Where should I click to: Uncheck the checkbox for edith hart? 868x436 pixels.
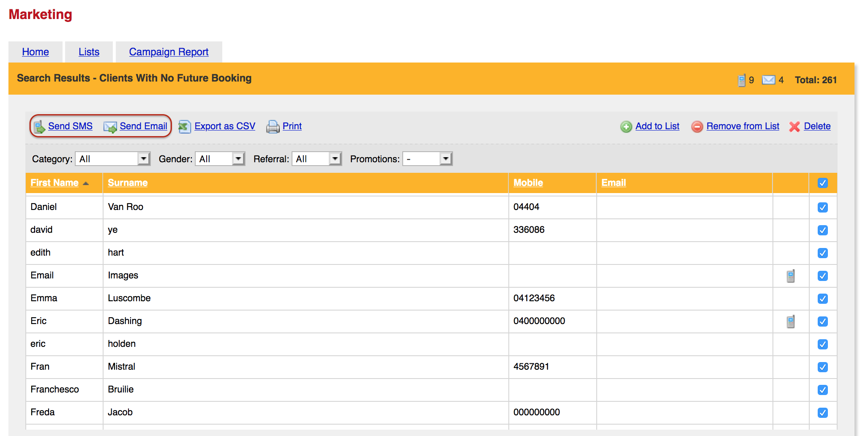[x=823, y=253]
